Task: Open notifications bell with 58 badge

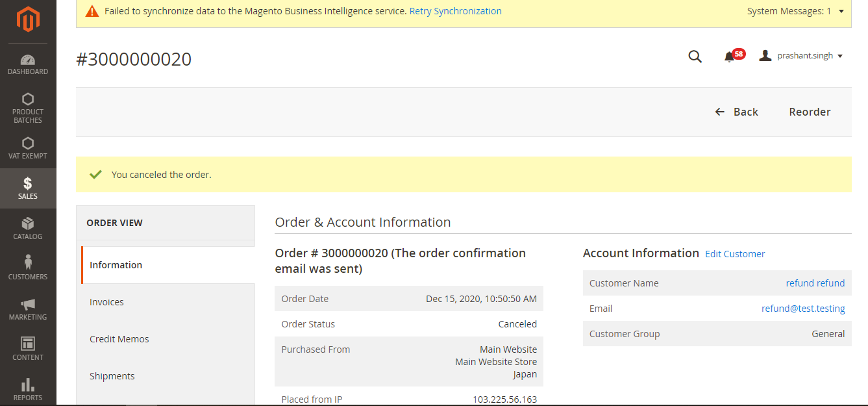Action: pos(730,57)
